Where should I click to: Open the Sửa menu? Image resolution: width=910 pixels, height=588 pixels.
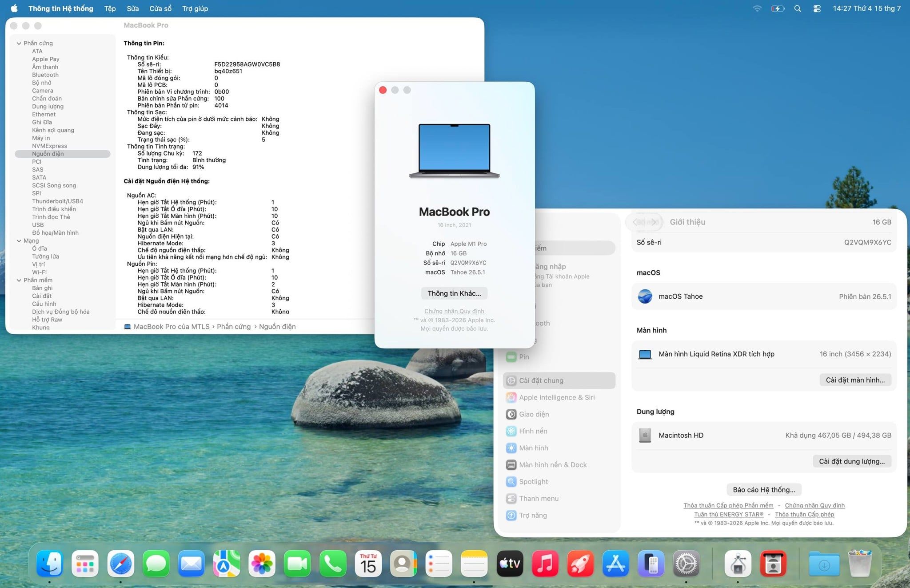coord(132,8)
